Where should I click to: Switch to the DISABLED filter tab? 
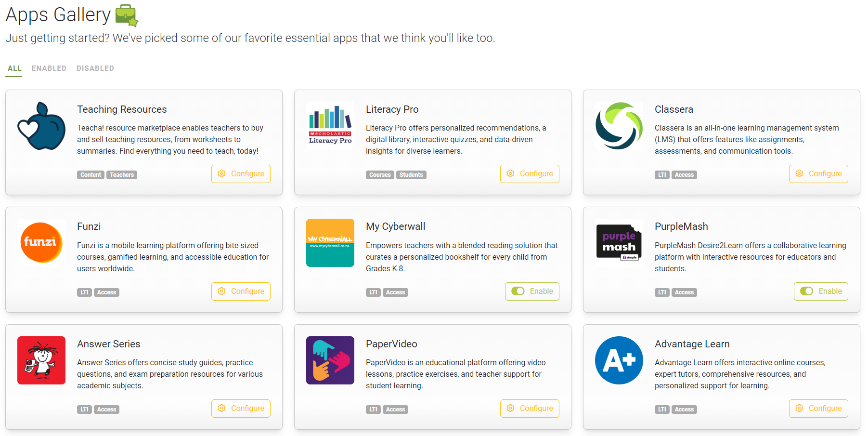[x=95, y=68]
